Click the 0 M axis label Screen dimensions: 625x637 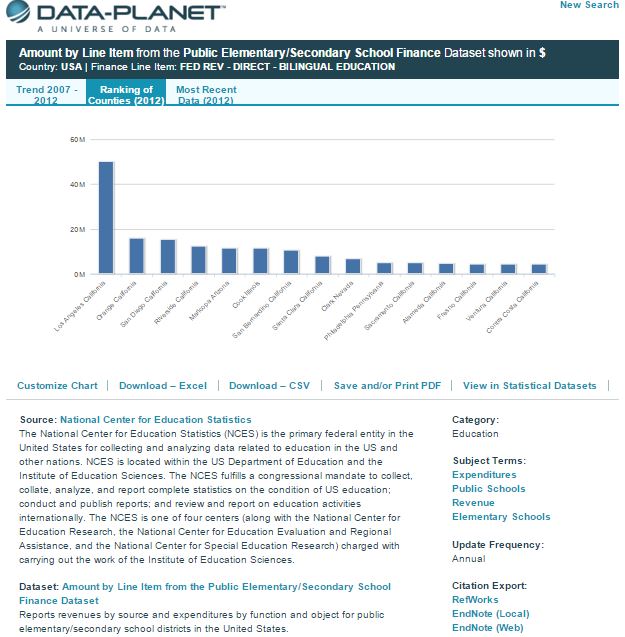[x=80, y=275]
